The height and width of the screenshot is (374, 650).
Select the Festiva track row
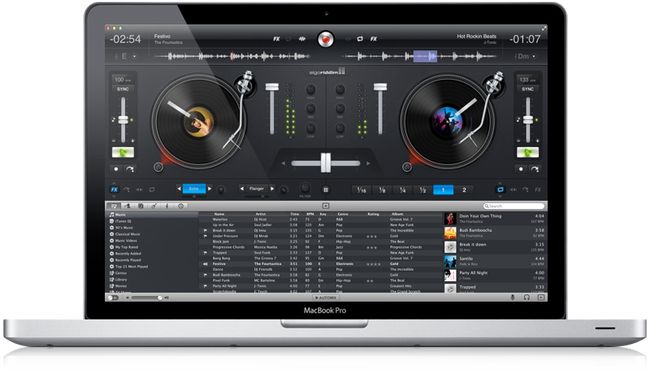pyautogui.click(x=321, y=264)
